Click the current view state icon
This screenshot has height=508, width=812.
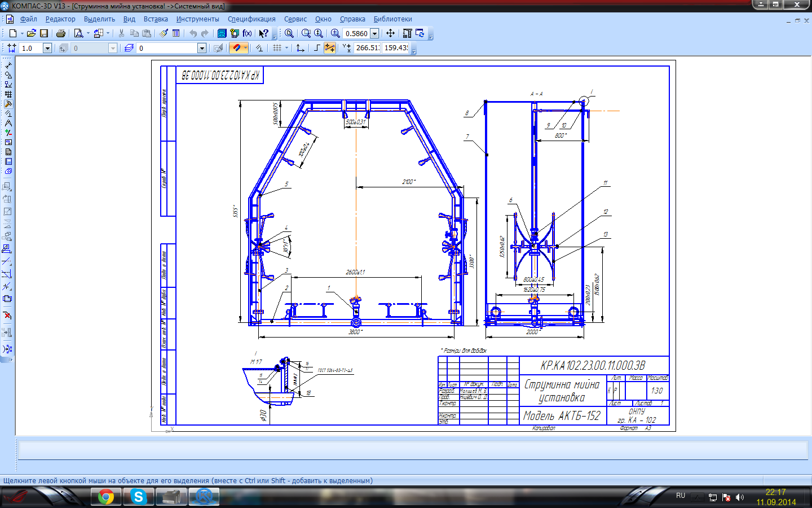click(x=63, y=48)
